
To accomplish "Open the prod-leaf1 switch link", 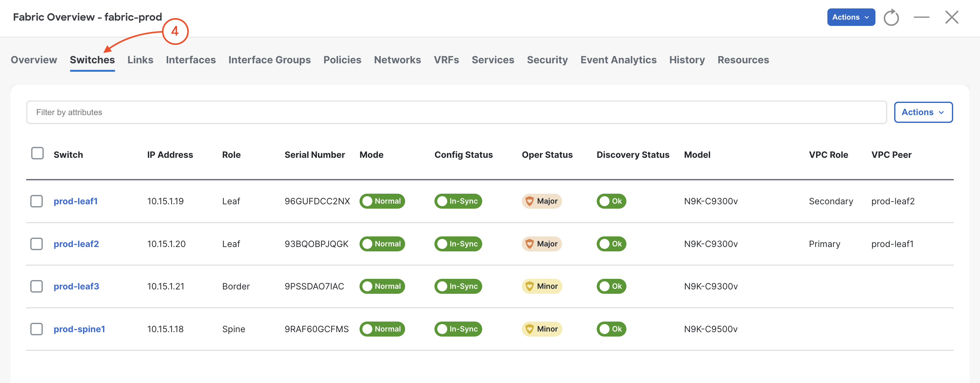I will tap(75, 201).
